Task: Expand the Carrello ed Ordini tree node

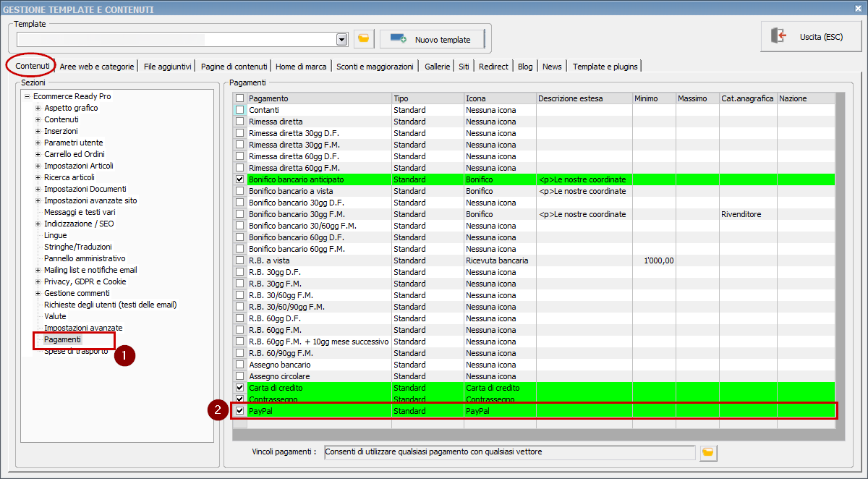Action: click(x=38, y=154)
